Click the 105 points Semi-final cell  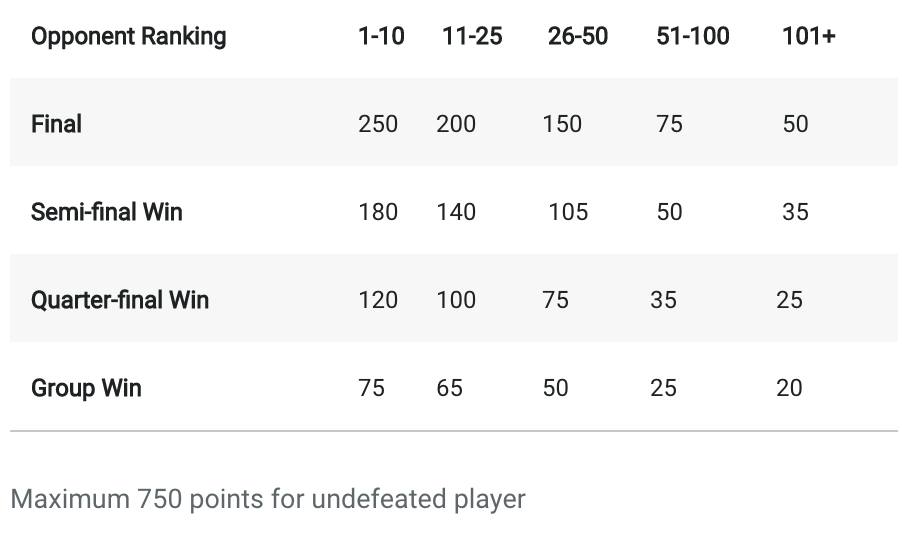568,212
